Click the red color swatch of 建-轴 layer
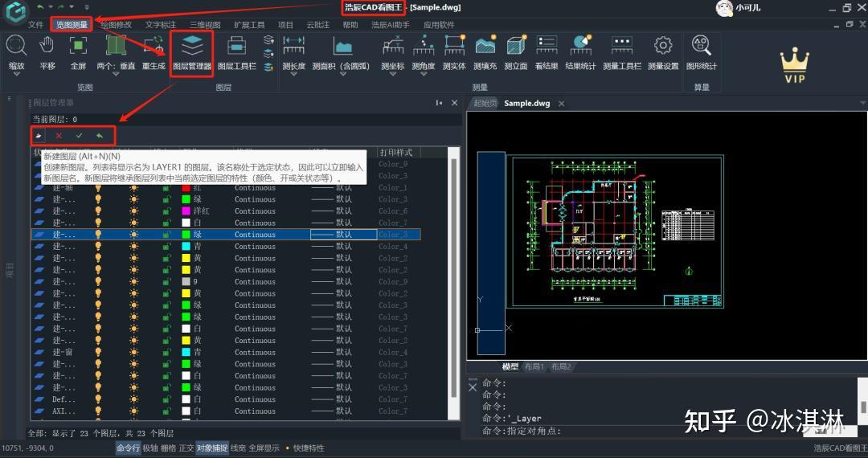The width and height of the screenshot is (868, 458). click(186, 188)
